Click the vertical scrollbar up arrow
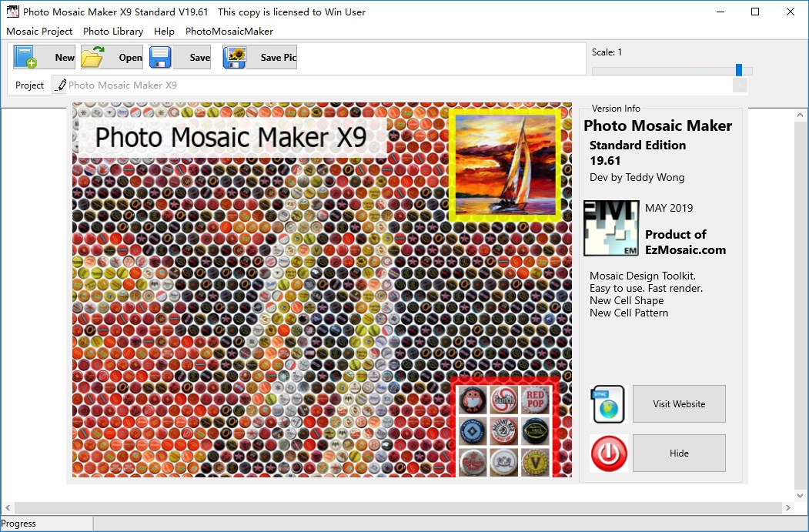 801,115
